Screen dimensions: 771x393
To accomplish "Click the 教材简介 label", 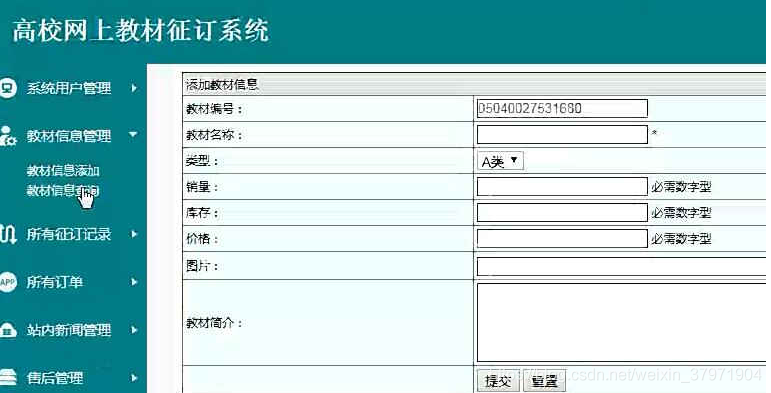I will (x=214, y=323).
